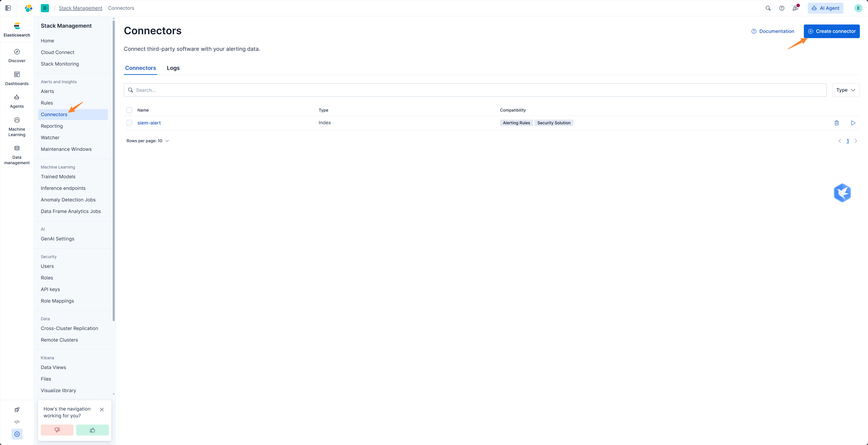Open Inference endpoints menu item

[x=63, y=188]
